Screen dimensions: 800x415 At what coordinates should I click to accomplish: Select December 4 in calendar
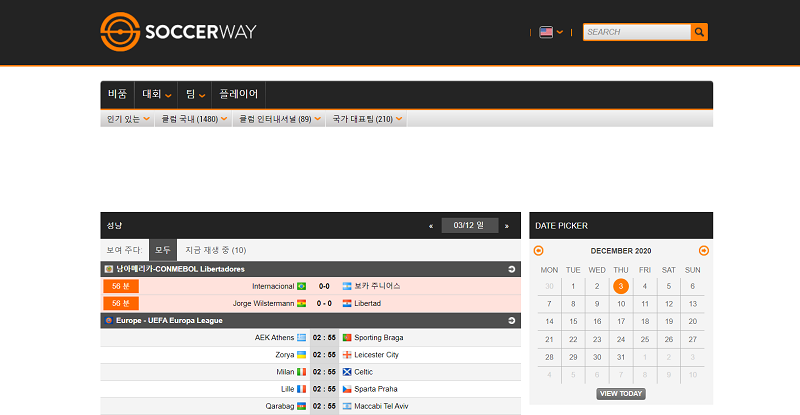coord(645,286)
